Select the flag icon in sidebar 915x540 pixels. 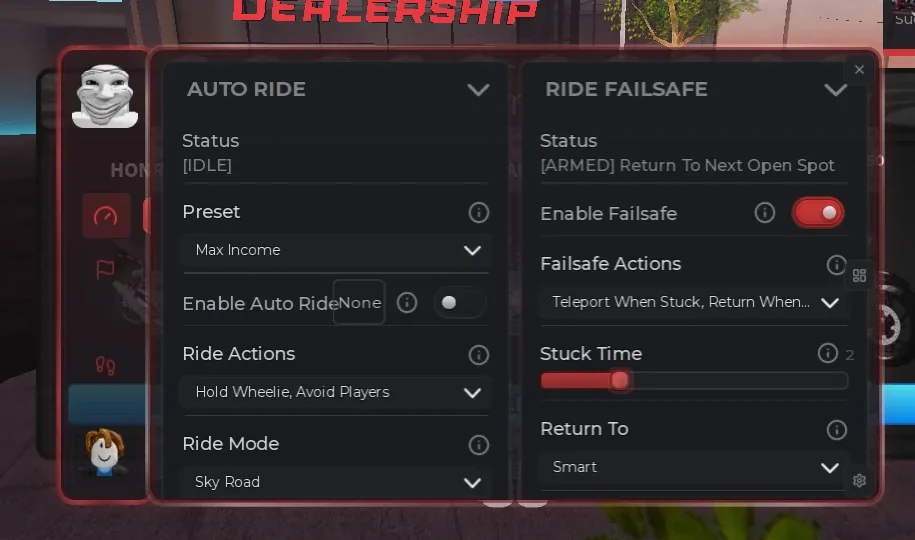pos(106,269)
